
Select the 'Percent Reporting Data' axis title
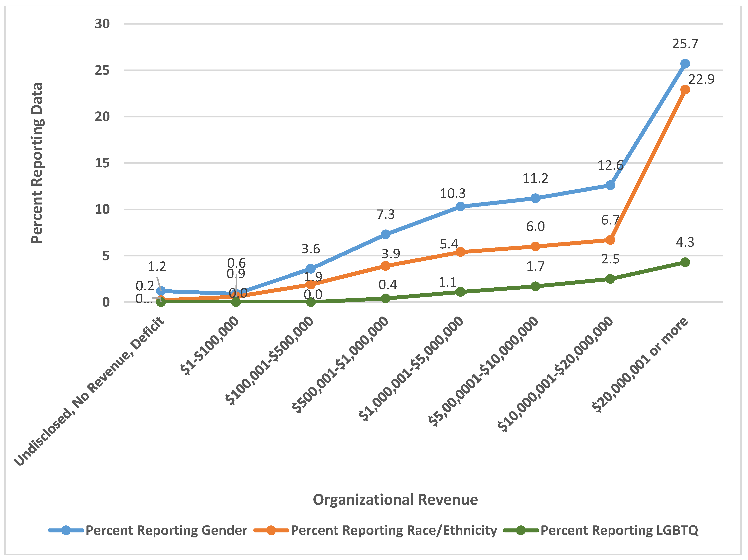tap(37, 163)
